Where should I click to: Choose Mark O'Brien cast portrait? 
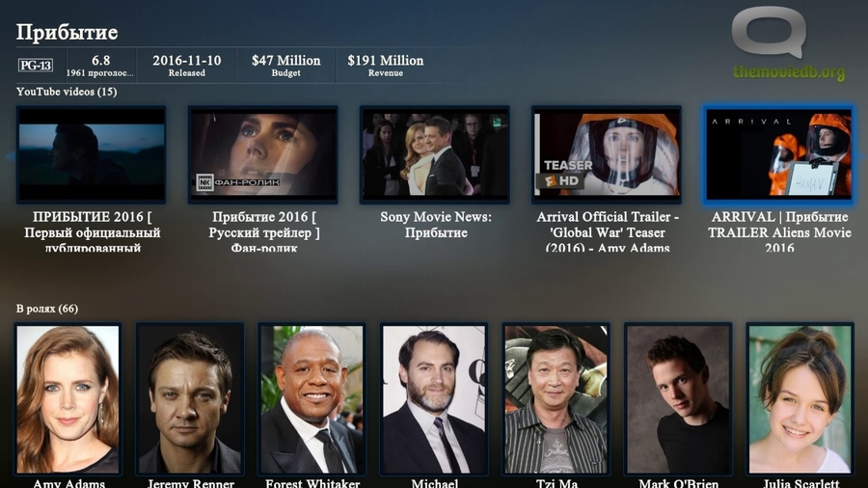tap(678, 399)
